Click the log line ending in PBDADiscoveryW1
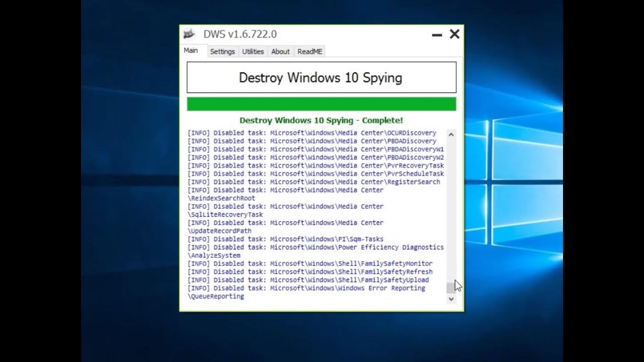The image size is (644, 362). coord(316,149)
